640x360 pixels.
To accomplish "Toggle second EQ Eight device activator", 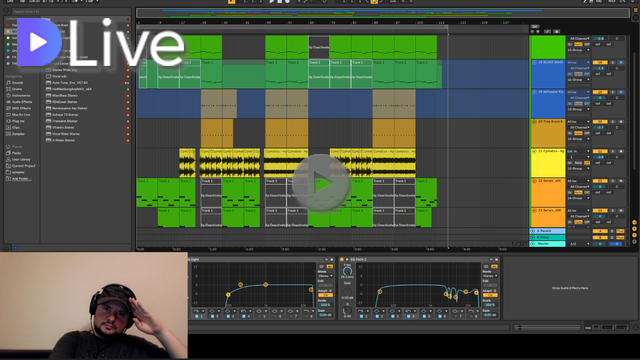I will 342,260.
